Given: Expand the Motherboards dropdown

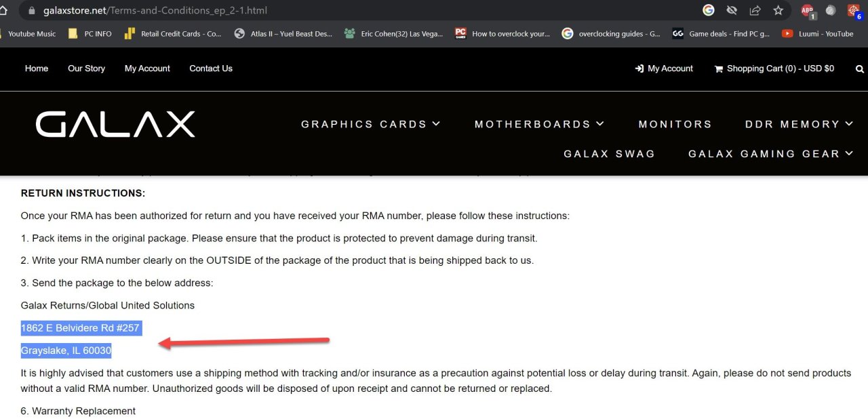Looking at the screenshot, I should (x=539, y=124).
